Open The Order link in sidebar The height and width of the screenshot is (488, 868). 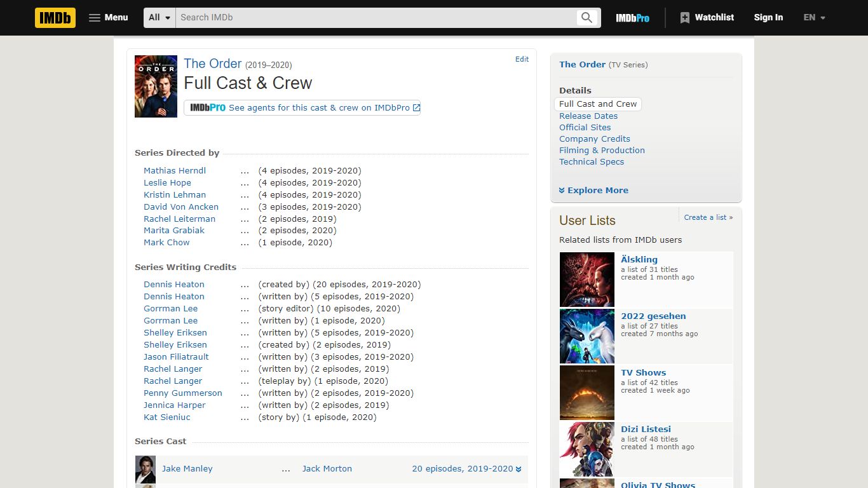click(583, 65)
